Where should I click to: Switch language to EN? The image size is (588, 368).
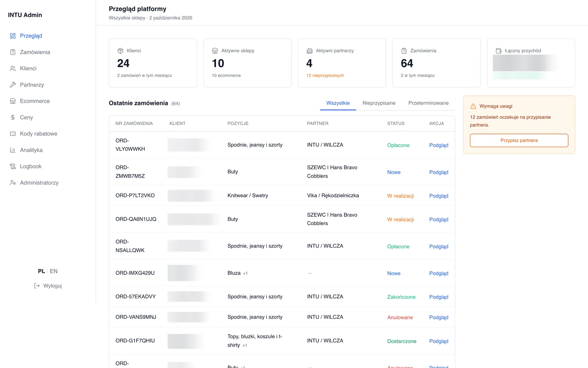click(54, 271)
